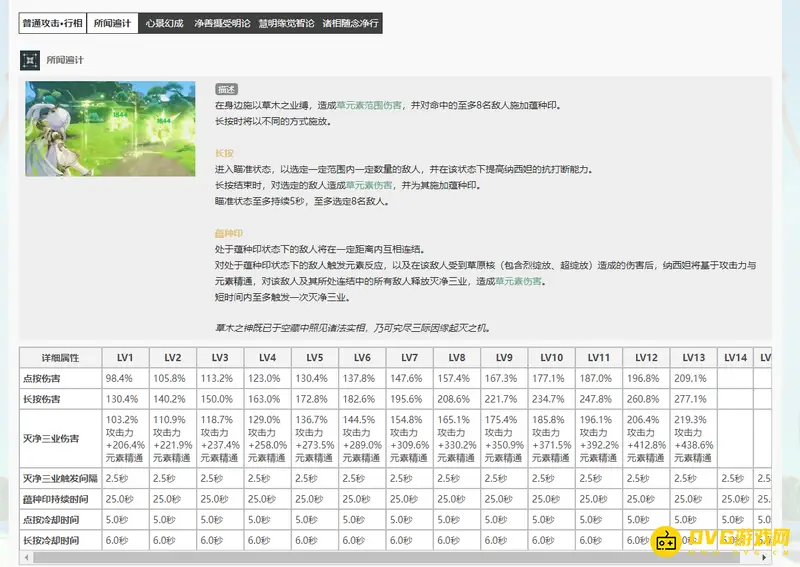Image resolution: width=800 pixels, height=567 pixels.
Task: Open the 心景幻成 tab
Action: [x=164, y=23]
